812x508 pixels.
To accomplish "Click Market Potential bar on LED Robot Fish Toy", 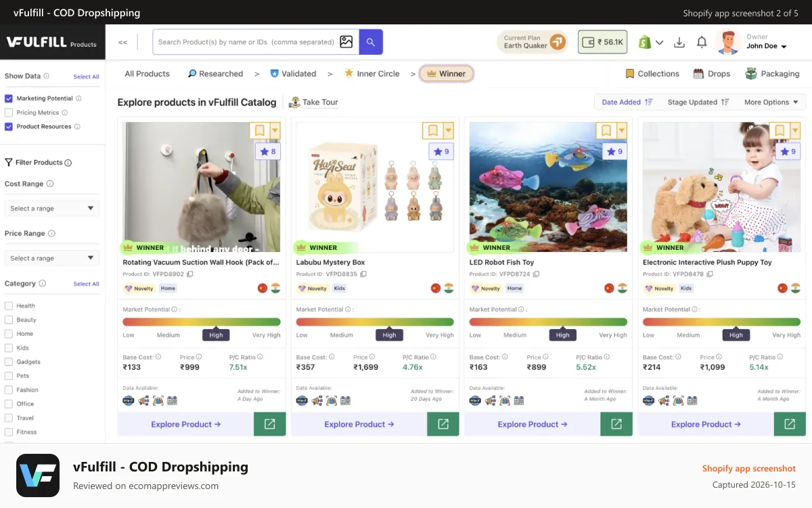I will (548, 322).
